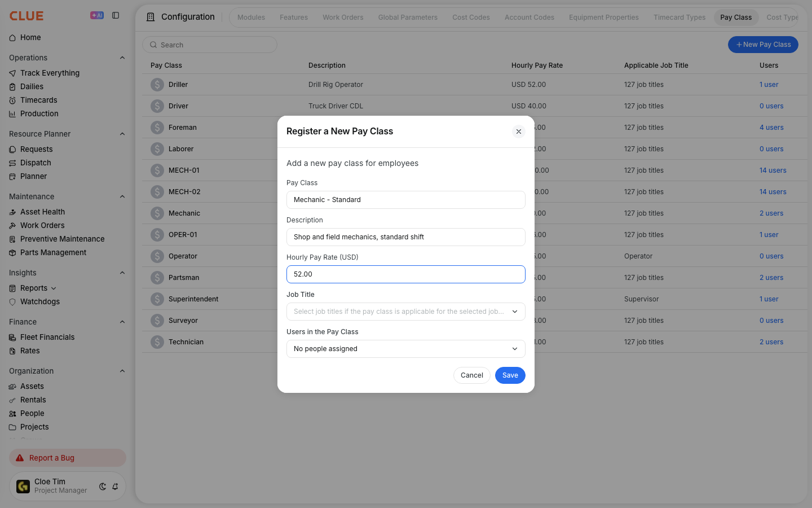Open the 14 users link for MECH-01
This screenshot has height=508, width=812.
tap(773, 170)
